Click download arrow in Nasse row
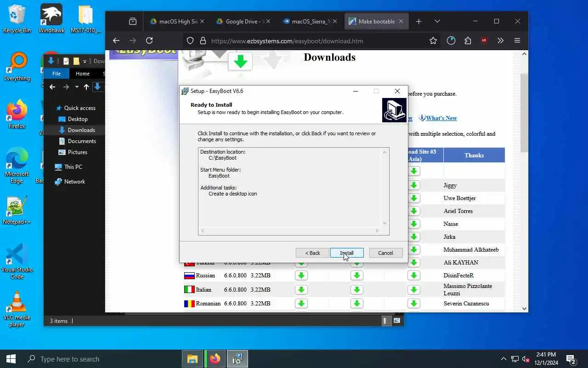Screen dimensions: 588x368 pos(414,224)
